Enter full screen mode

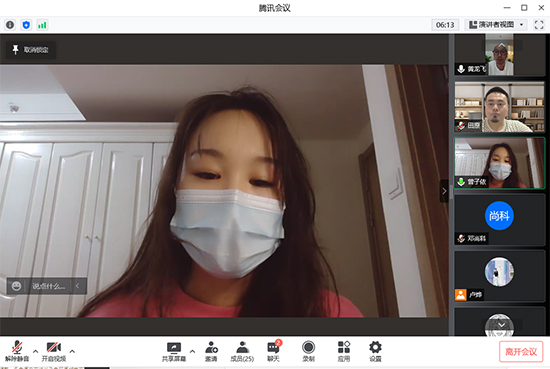point(539,25)
